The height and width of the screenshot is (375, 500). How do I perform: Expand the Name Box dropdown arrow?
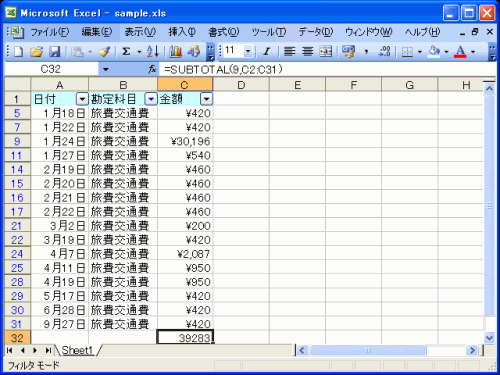coord(106,69)
